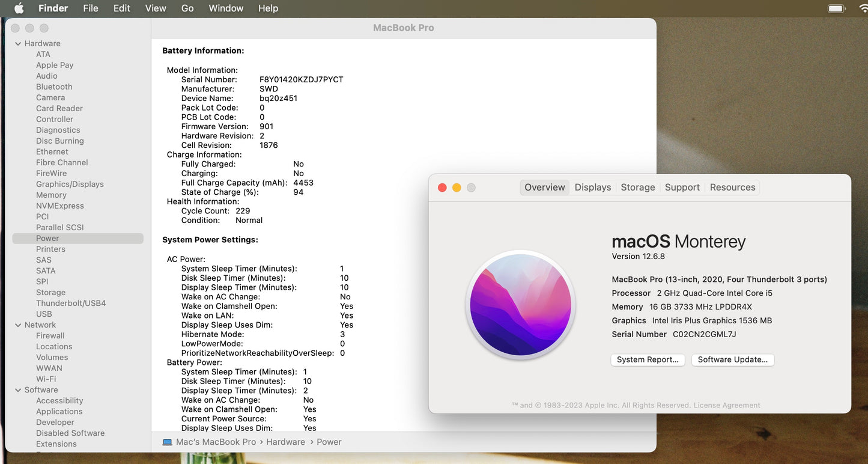Select Disabled Software in the sidebar
The width and height of the screenshot is (868, 464).
click(70, 433)
